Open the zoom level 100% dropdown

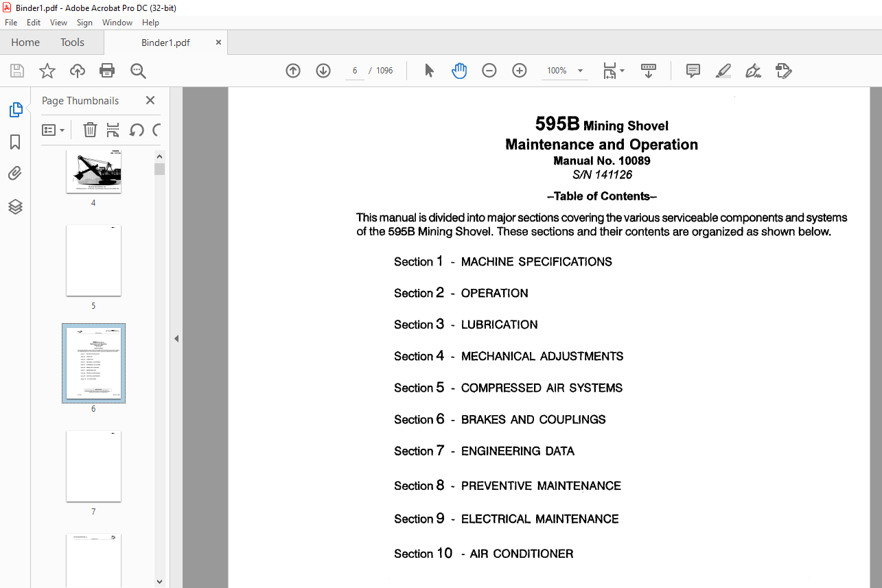[565, 71]
